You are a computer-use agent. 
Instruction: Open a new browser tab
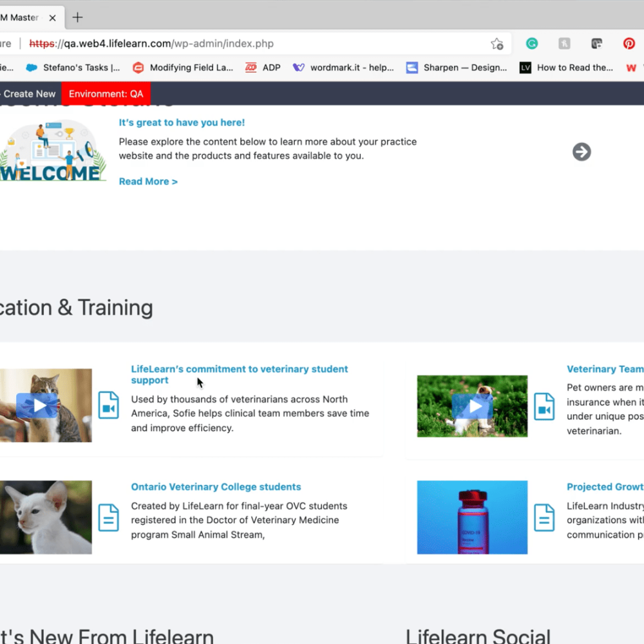77,17
